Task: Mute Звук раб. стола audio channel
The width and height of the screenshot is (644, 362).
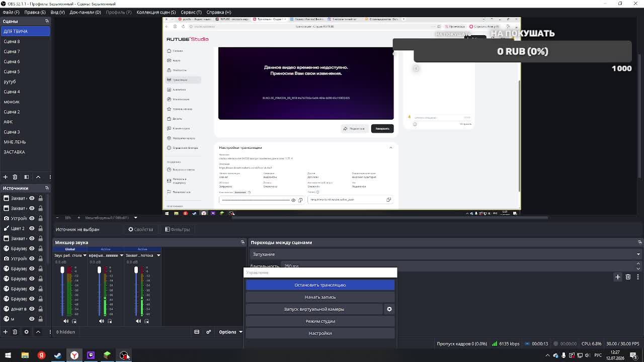Action: (x=66, y=321)
